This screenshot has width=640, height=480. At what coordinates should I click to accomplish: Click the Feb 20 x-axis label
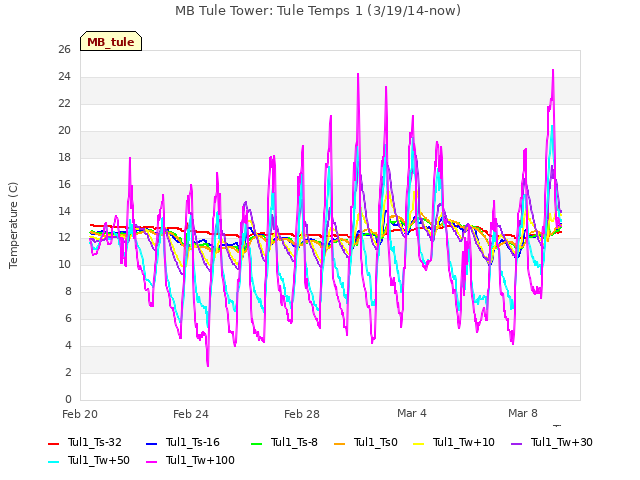(x=80, y=414)
